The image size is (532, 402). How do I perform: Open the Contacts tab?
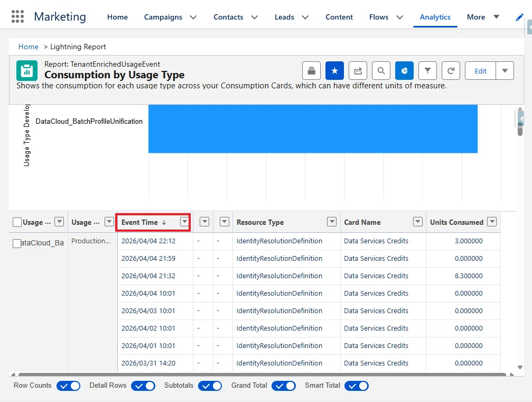tap(228, 17)
